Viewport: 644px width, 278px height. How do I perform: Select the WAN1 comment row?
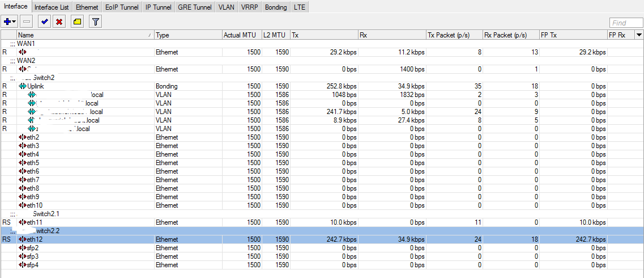click(x=322, y=44)
